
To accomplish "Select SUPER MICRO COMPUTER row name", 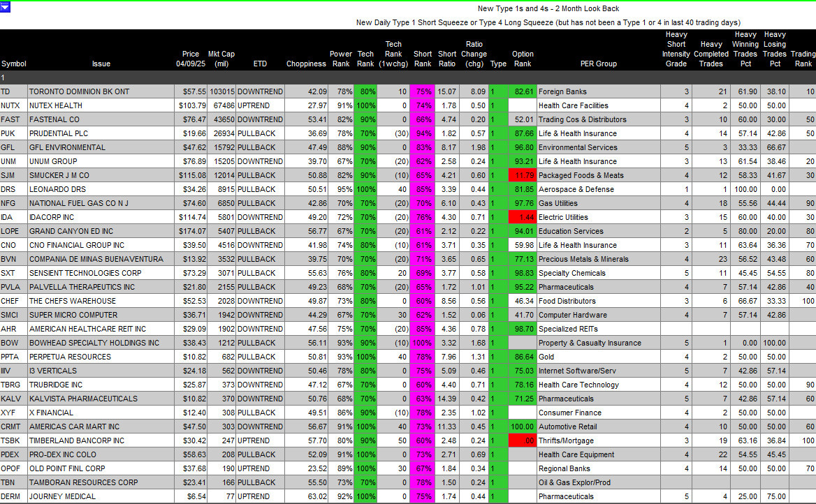I will point(73,316).
